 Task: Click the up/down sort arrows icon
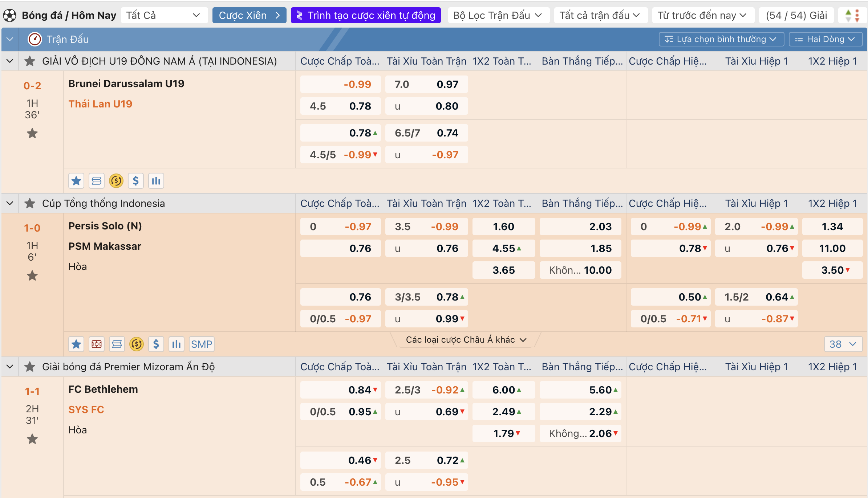(x=852, y=16)
